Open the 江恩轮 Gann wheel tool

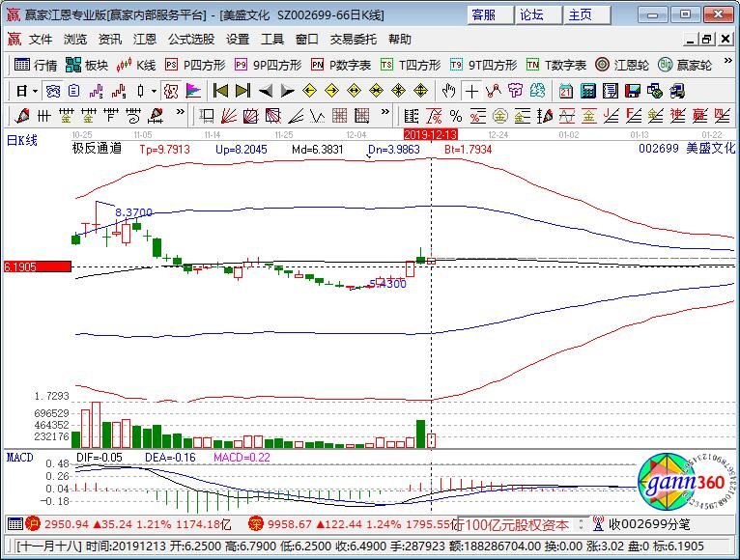point(622,65)
